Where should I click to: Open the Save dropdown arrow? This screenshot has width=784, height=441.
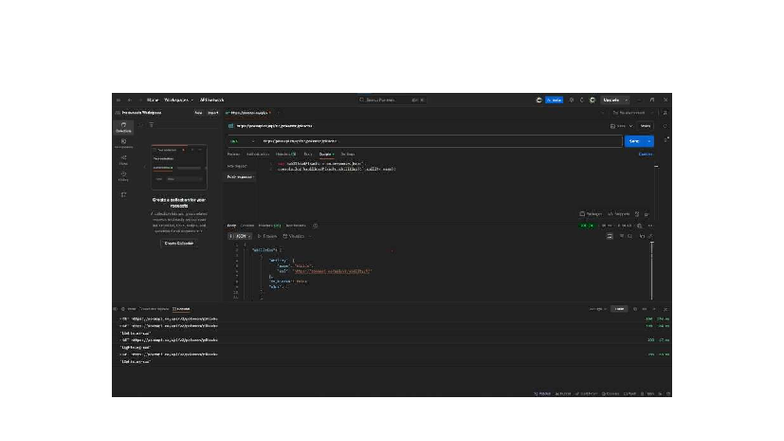pyautogui.click(x=630, y=126)
